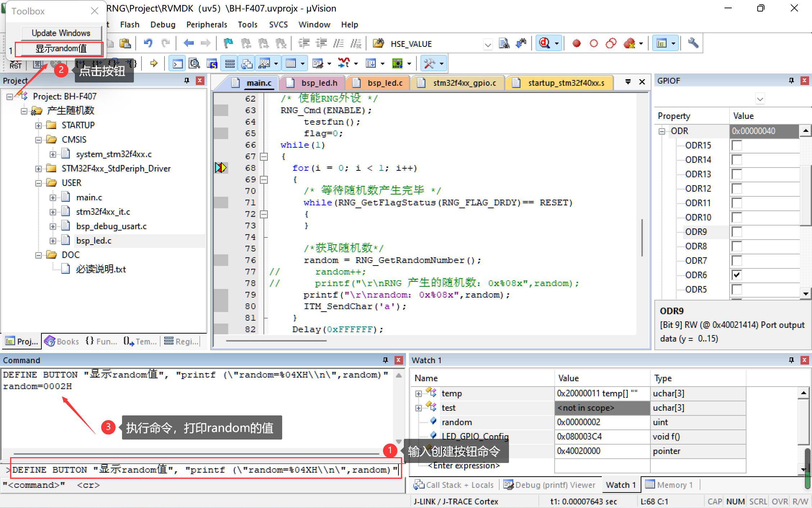
Task: Toggle ODR6 checkbox in GPIOF panel
Action: pos(738,275)
